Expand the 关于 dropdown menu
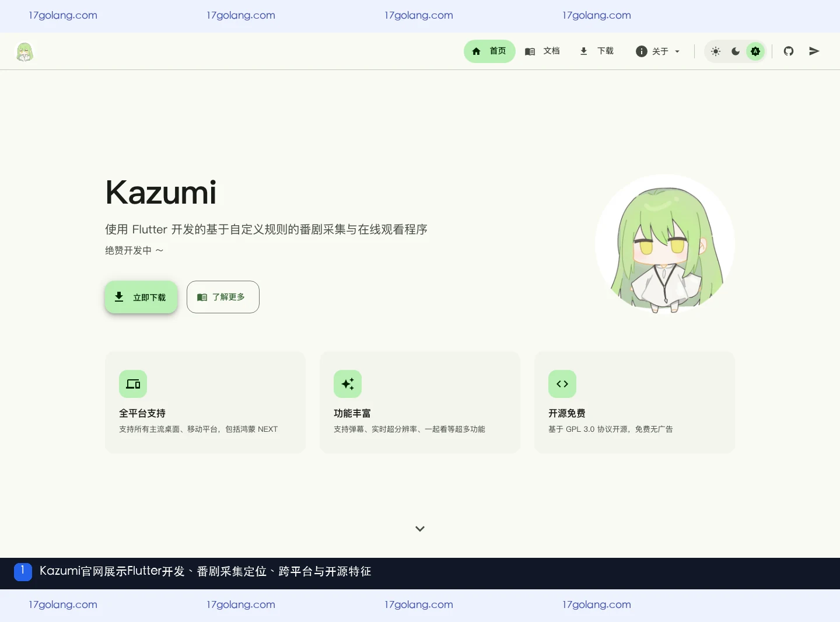Image resolution: width=840 pixels, height=622 pixels. tap(658, 51)
